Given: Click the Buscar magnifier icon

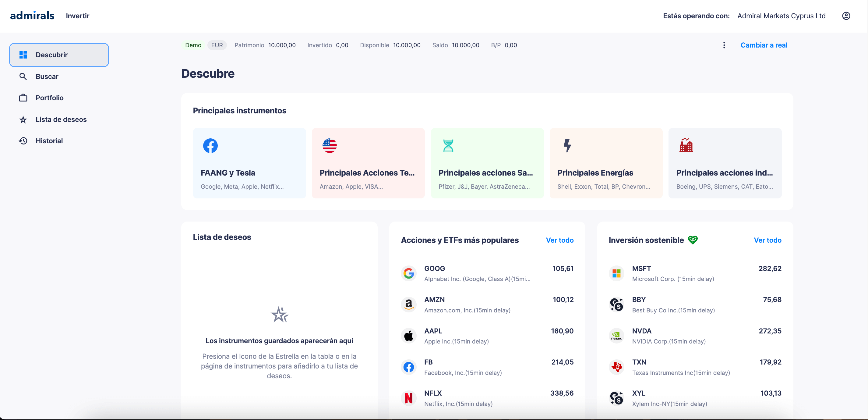Looking at the screenshot, I should tap(23, 77).
